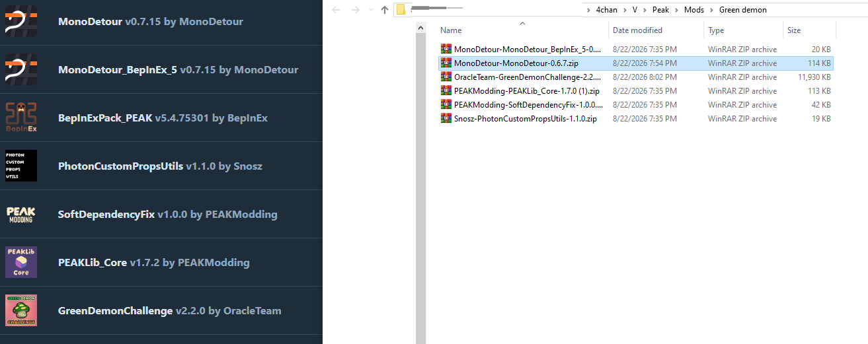Click Type cell of Snosz-PhotonCustomPropsUtils row
The width and height of the screenshot is (868, 344).
[x=742, y=119]
